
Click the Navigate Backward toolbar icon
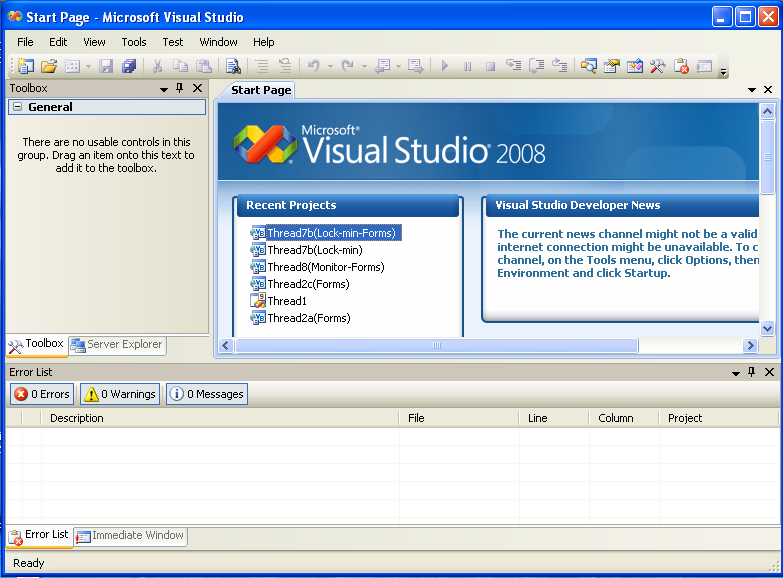383,66
